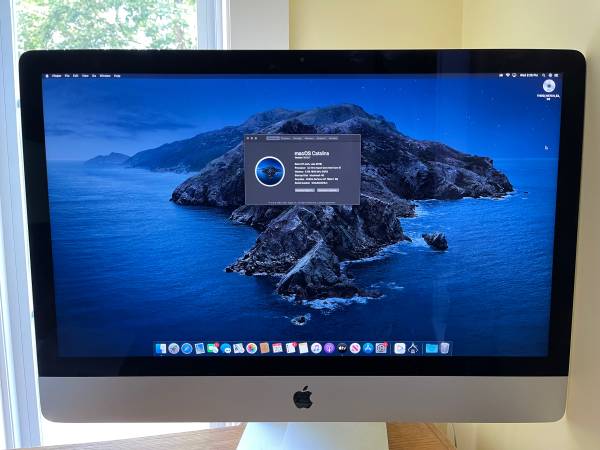600x450 pixels.
Task: Close the About This Mac window
Action: coord(248,138)
